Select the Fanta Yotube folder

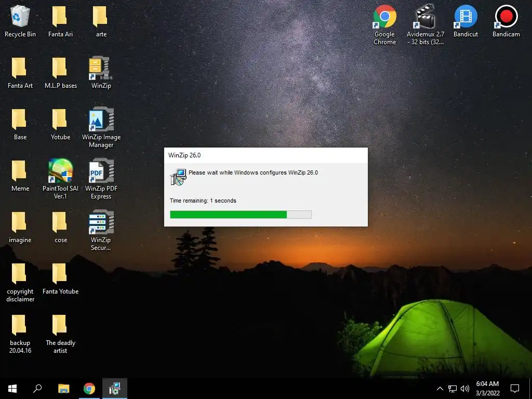tap(60, 279)
